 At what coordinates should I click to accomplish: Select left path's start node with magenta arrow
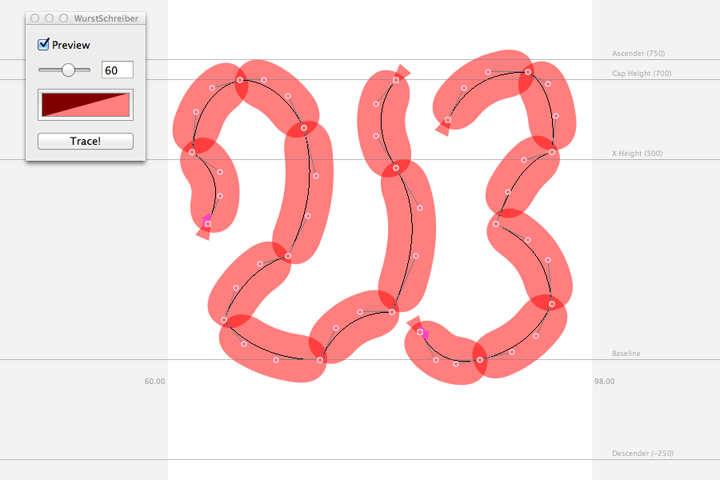[x=208, y=224]
